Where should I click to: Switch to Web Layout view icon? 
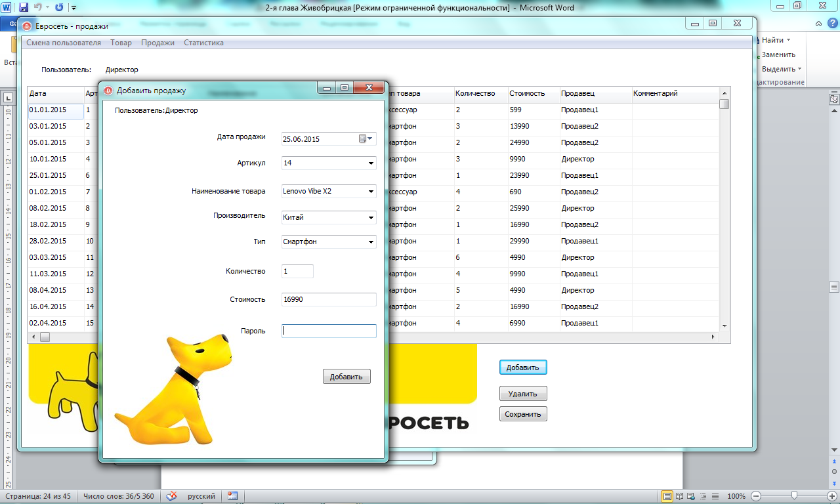[x=692, y=496]
